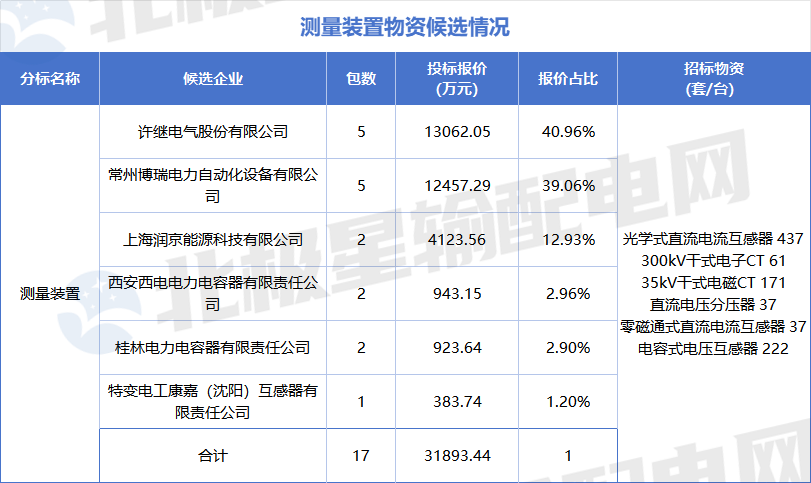Click the 39.06% share cell

568,186
